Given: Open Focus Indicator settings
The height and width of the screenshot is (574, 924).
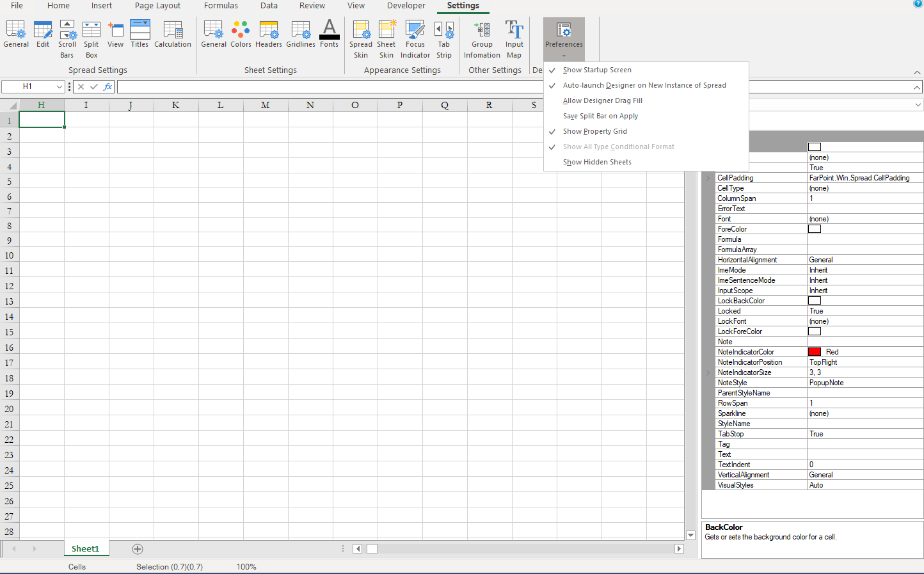Looking at the screenshot, I should pos(415,40).
